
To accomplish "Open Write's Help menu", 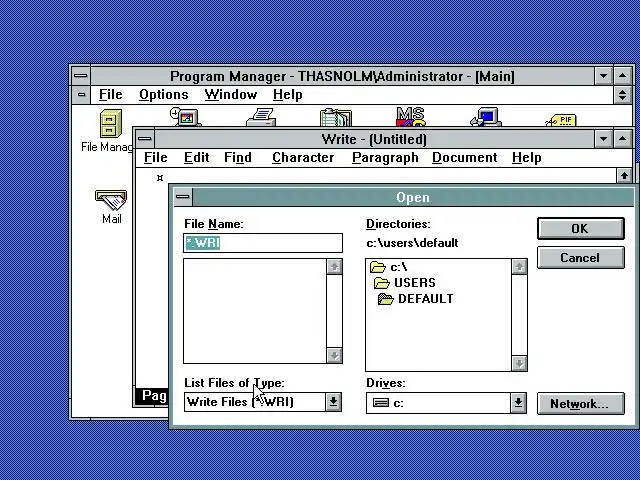I will (x=527, y=158).
